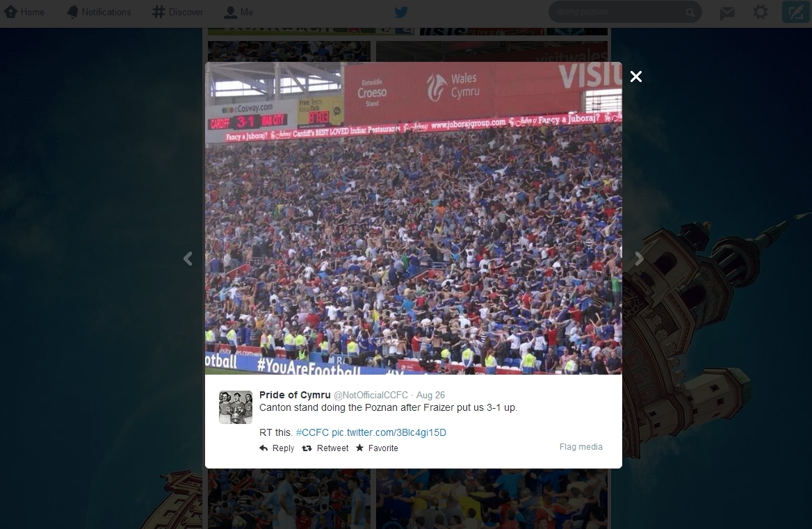Screen dimensions: 812x529
Task: Open the pic.twitter.com/3Blc4gi15D link
Action: tap(389, 433)
